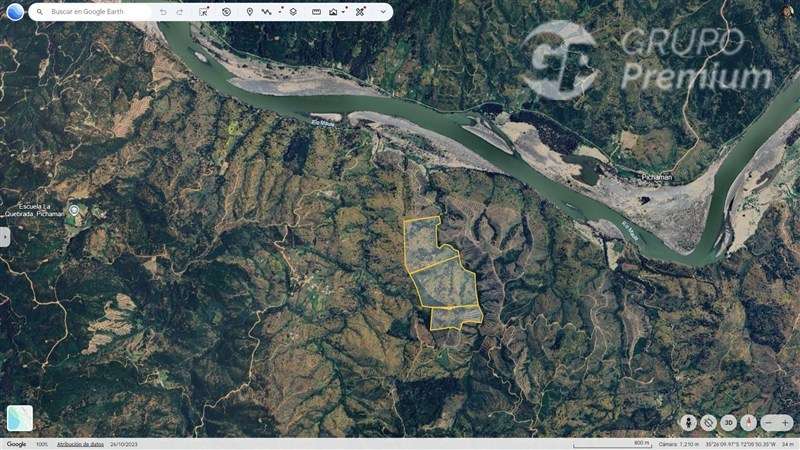The image size is (800, 450).
Task: Open the crossed tools icon in toolbar
Action: click(x=360, y=12)
